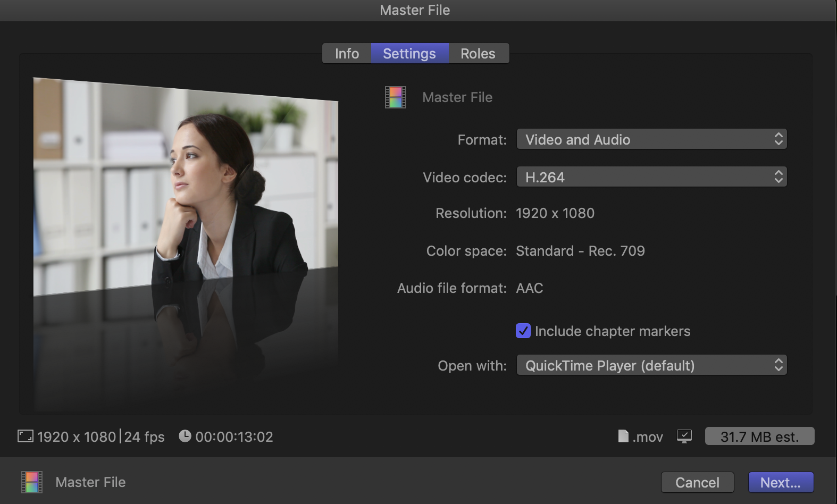This screenshot has width=837, height=504.
Task: Click the 24 fps frame rate text
Action: 144,437
